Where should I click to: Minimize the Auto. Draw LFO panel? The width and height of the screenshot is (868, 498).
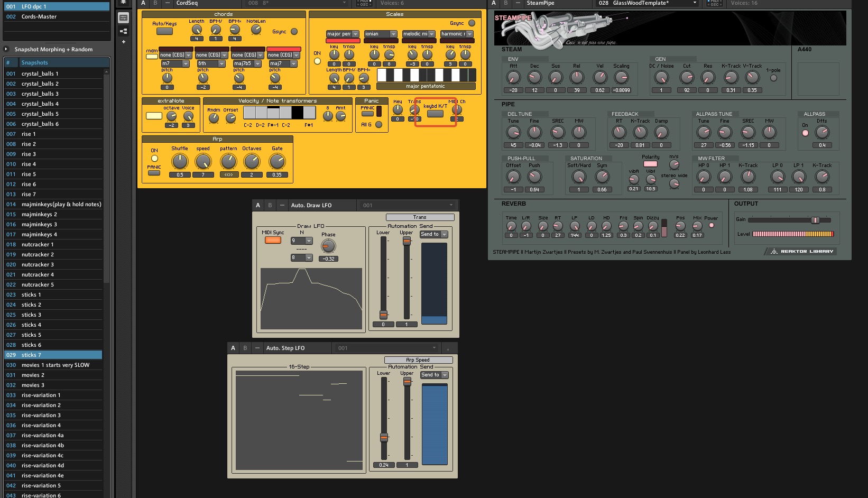tap(282, 205)
